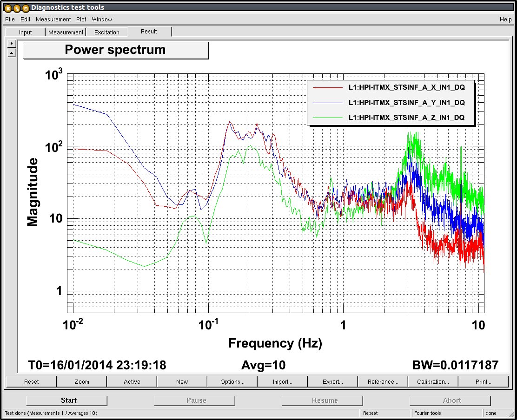Image resolution: width=517 pixels, height=420 pixels.
Task: Switch to the Input tab
Action: tap(26, 32)
